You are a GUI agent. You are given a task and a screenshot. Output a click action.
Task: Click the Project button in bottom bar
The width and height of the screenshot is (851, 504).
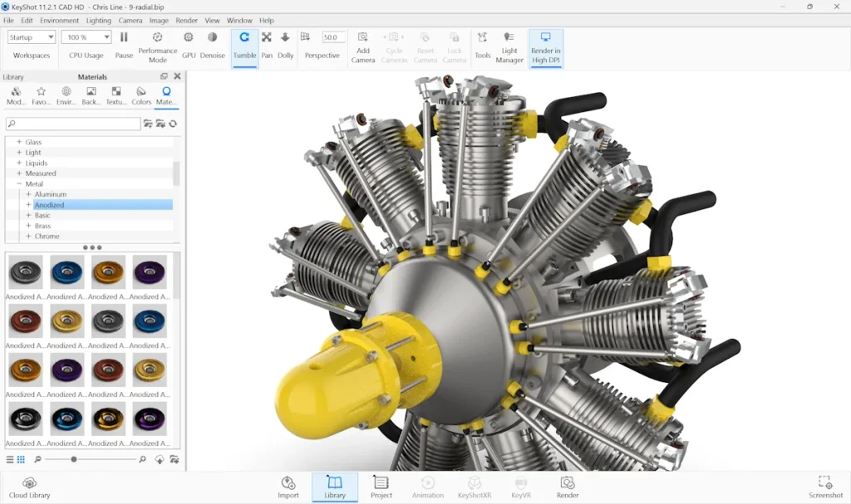381,487
